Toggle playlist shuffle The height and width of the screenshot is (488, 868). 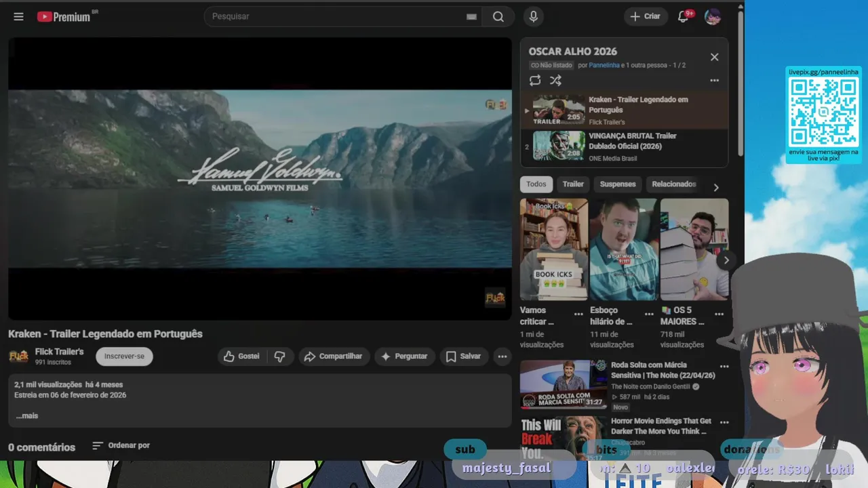pos(555,81)
